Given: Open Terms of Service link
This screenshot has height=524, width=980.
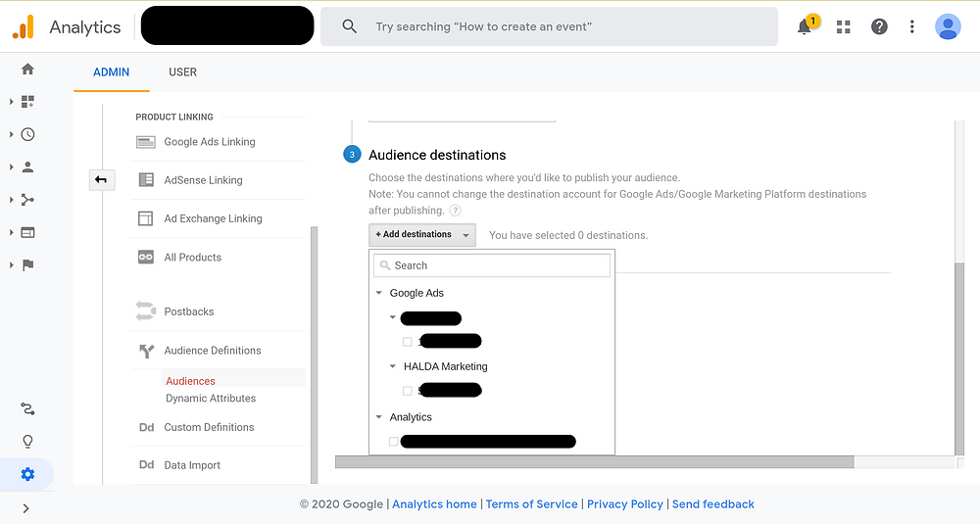Looking at the screenshot, I should (x=532, y=504).
